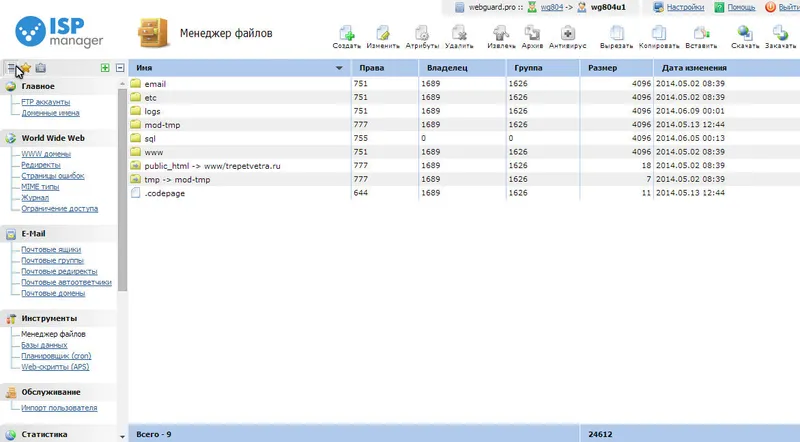Click sort arrow in Имя column header

[x=339, y=68]
